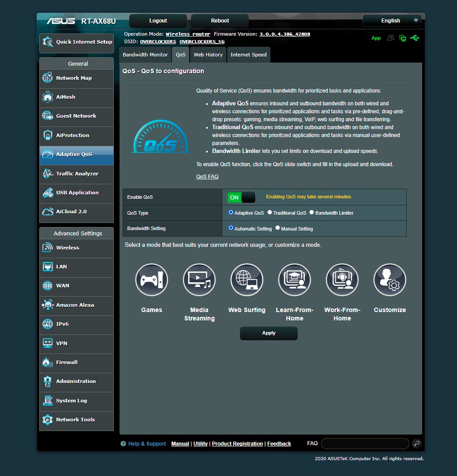
Task: Choose the Work-From-Home mode icon
Action: [342, 279]
